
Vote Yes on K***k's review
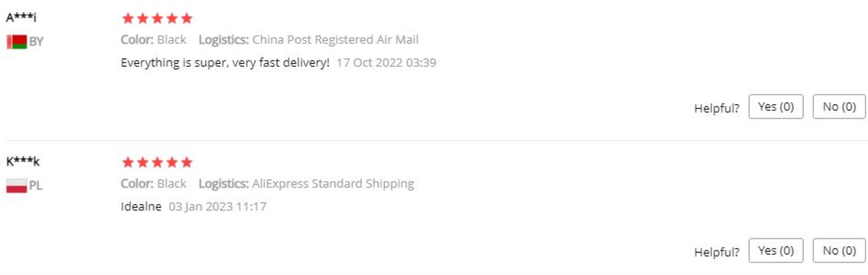(776, 251)
